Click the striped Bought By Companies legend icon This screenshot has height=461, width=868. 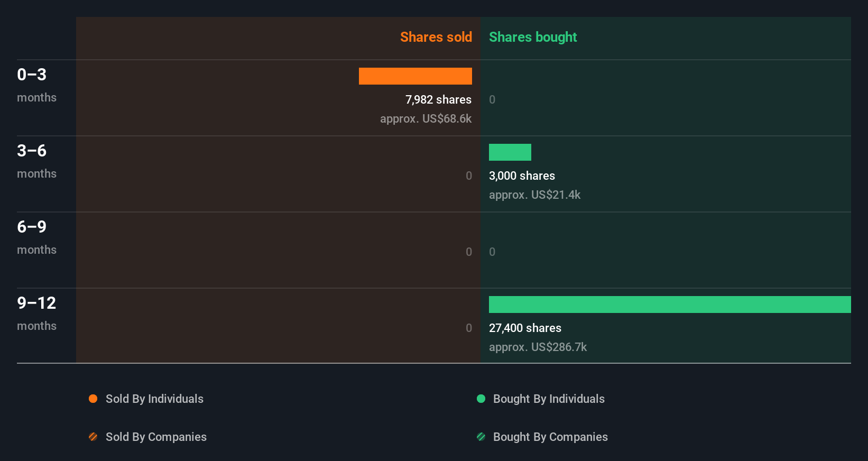pos(481,437)
